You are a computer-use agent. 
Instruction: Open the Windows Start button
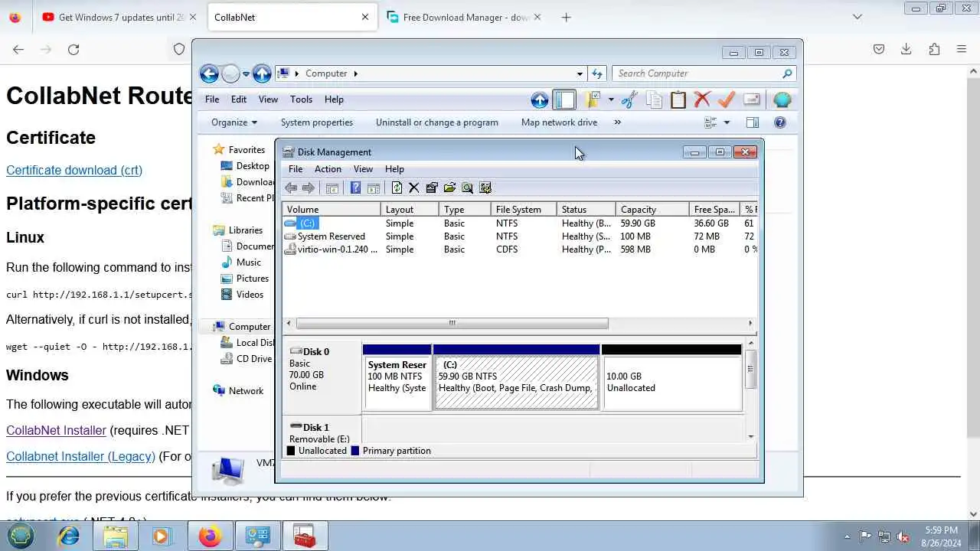pos(21,536)
